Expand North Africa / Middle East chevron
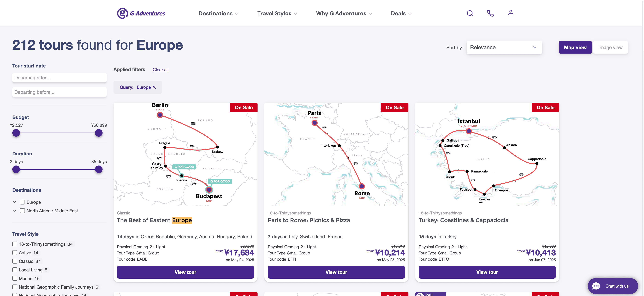Viewport: 644px width, 296px height. point(15,211)
